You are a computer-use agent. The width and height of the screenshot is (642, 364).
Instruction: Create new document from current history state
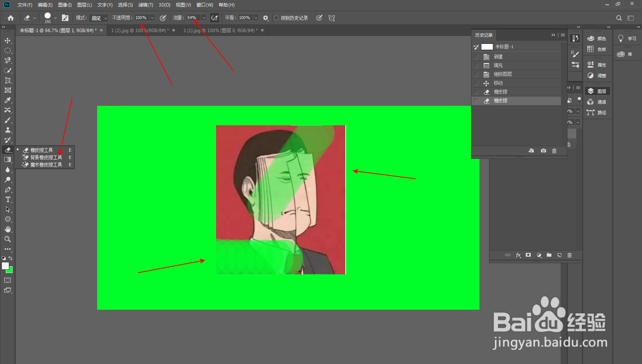tap(531, 151)
